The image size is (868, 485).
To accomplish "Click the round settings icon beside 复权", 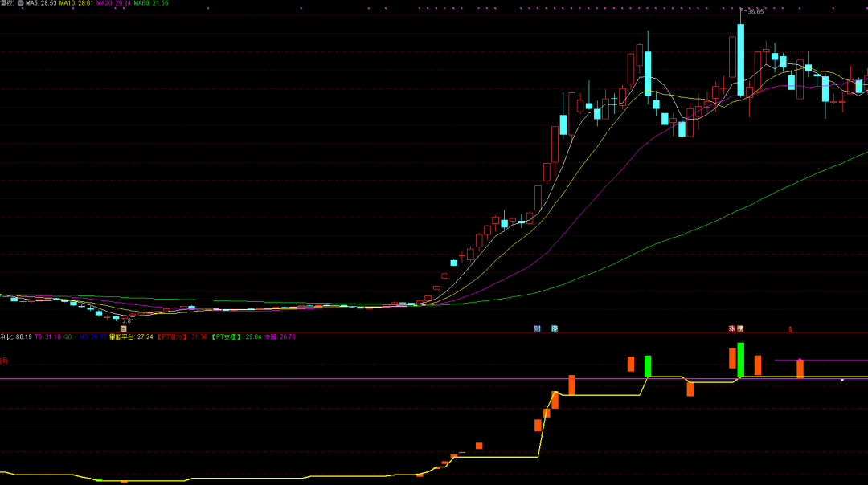I will [x=21, y=4].
